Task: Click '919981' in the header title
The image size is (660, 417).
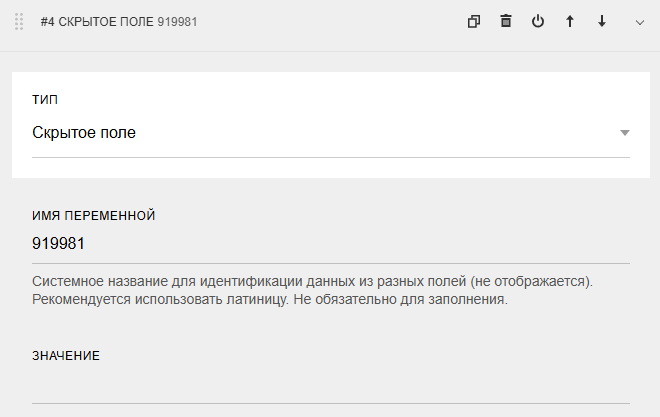Action: 177,21
